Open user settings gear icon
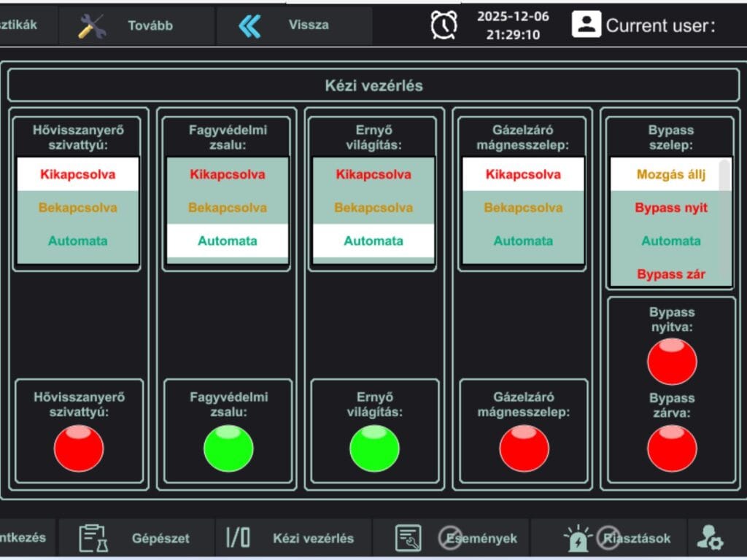 (x=709, y=537)
